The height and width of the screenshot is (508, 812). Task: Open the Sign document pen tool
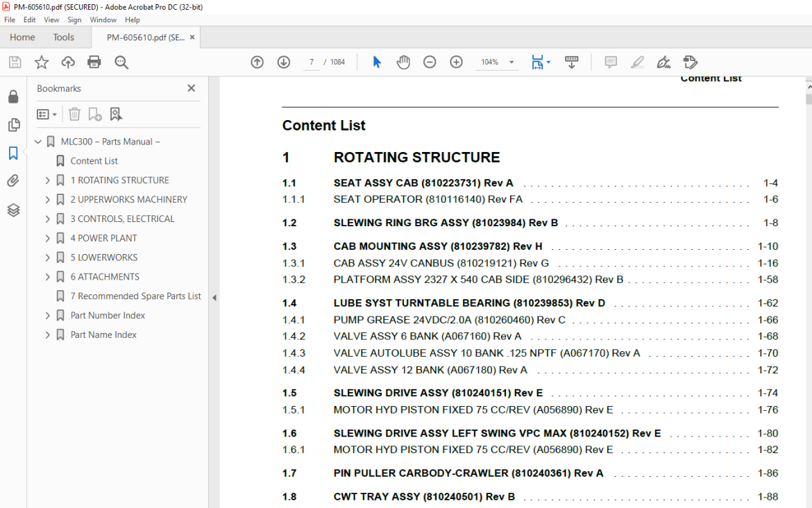coord(663,62)
